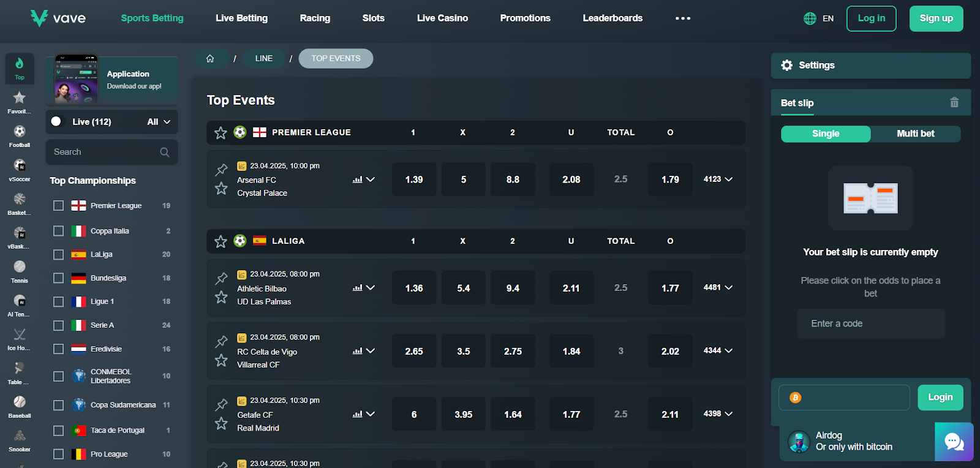Screen dimensions: 980x468
Task: Open the All live filter dropdown
Action: click(x=159, y=122)
